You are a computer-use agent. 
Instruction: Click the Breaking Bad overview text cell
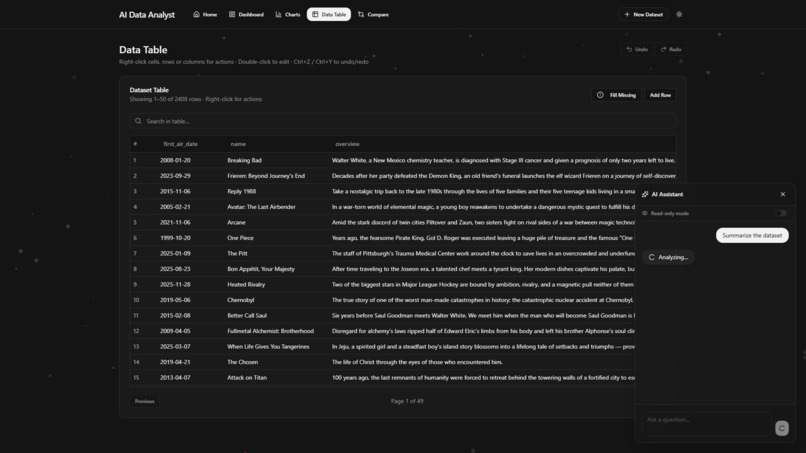tap(503, 160)
